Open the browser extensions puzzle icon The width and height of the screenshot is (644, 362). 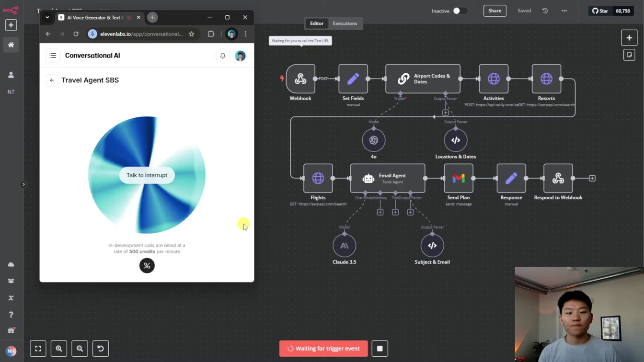211,34
